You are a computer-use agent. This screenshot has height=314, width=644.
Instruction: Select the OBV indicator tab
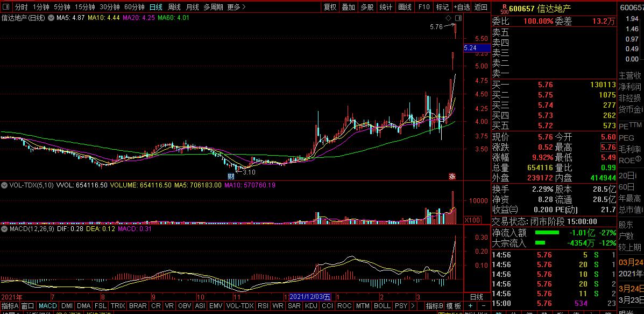click(x=185, y=306)
